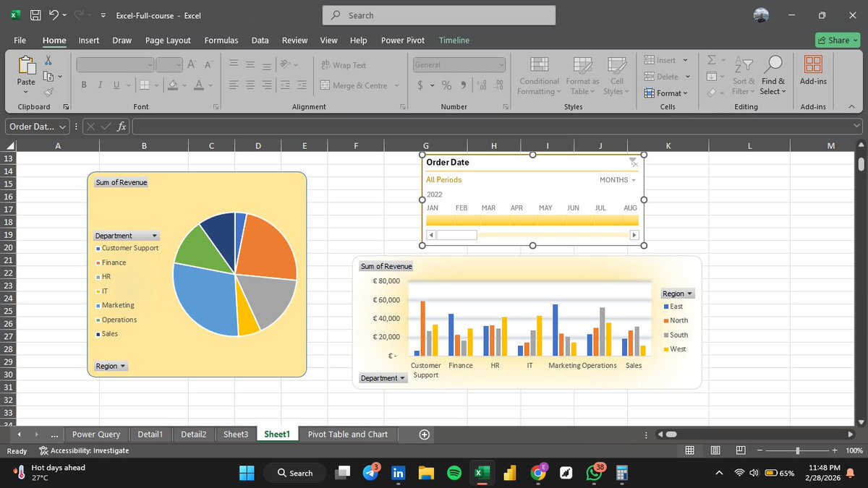Click Accessibility: Investigate in status bar
The image size is (868, 488).
[84, 450]
